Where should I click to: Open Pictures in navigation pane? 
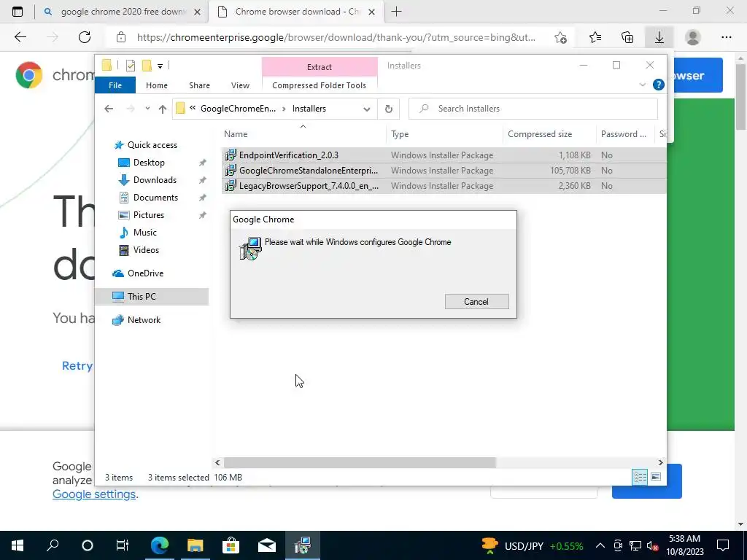pyautogui.click(x=149, y=215)
